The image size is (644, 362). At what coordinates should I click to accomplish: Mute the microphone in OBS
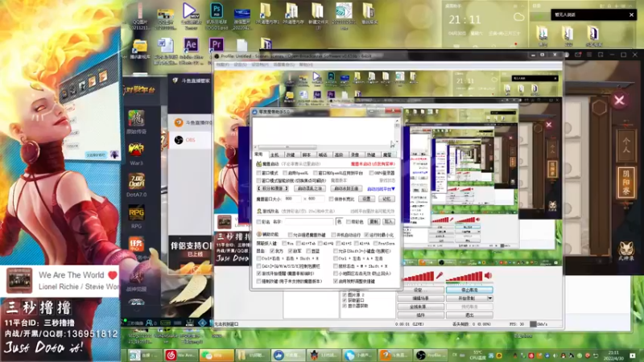tap(440, 275)
